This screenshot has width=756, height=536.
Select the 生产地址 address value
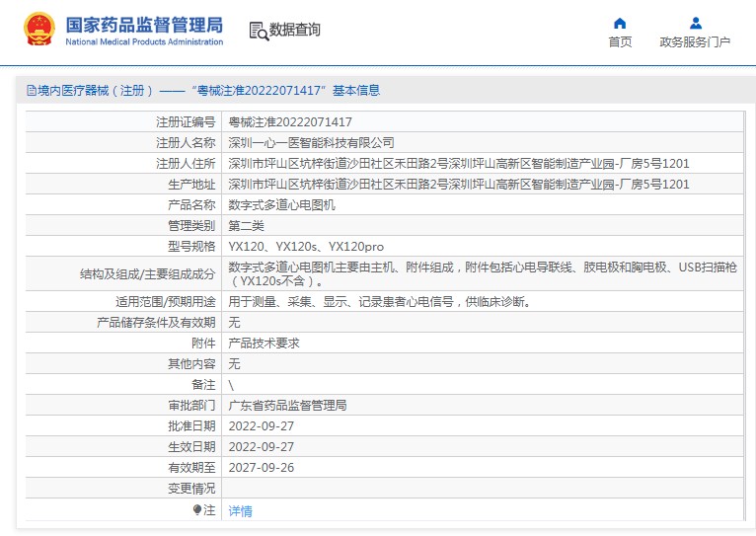point(459,185)
